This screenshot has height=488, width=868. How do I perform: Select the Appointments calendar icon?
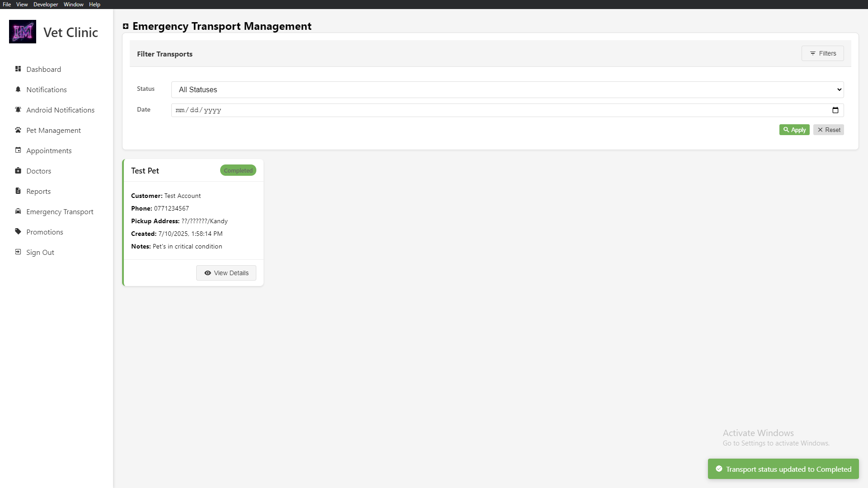coord(18,150)
